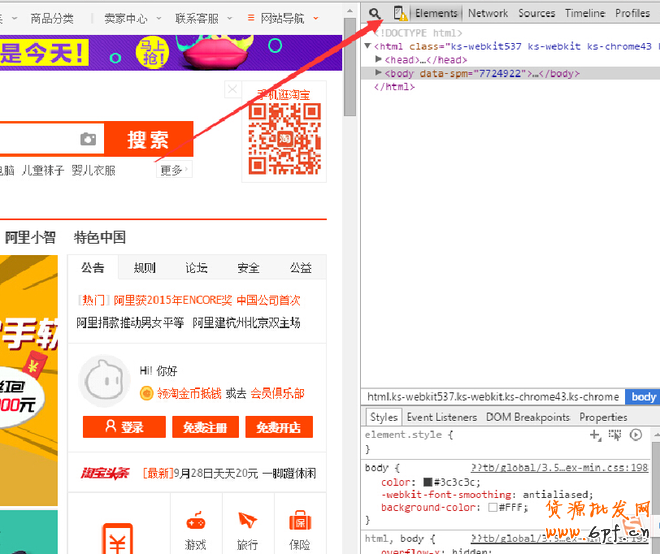Open the #FFF background-color swatch
The height and width of the screenshot is (554, 660).
[x=492, y=507]
